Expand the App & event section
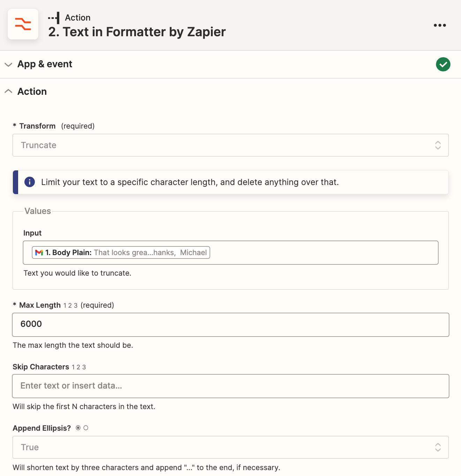 coord(8,64)
